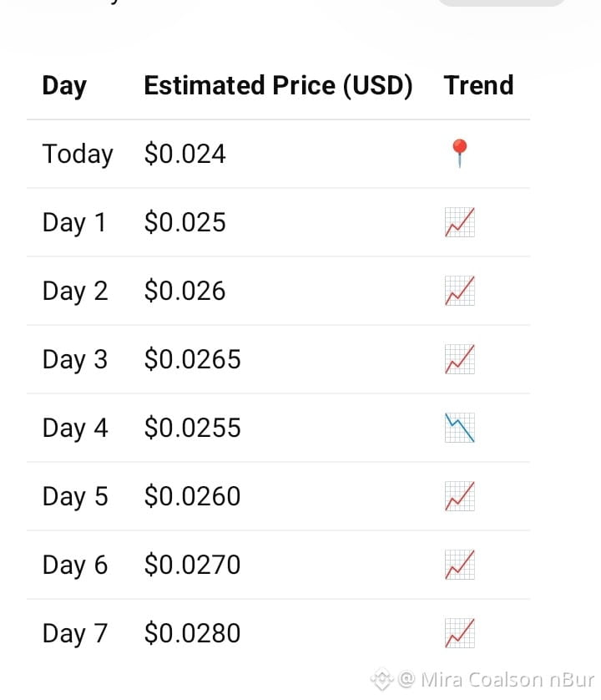Click the Day 4 downward trend chart icon
601x700 pixels.
coord(460,428)
